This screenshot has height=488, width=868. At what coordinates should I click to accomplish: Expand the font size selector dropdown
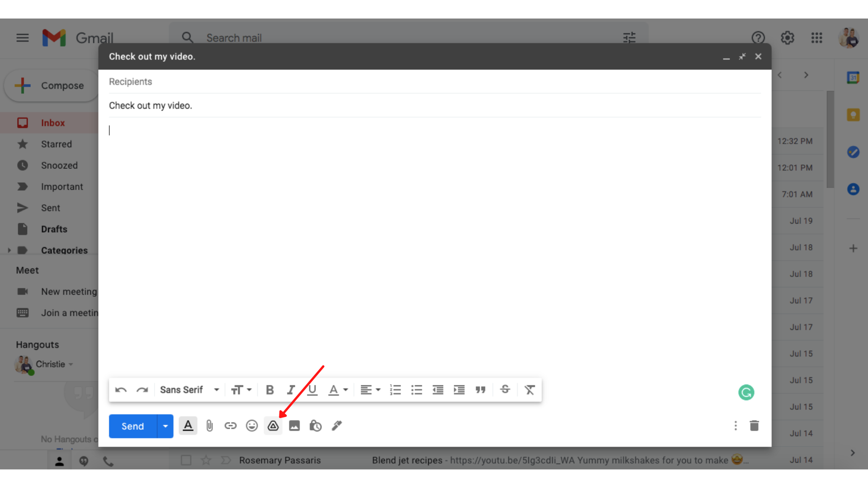point(242,389)
